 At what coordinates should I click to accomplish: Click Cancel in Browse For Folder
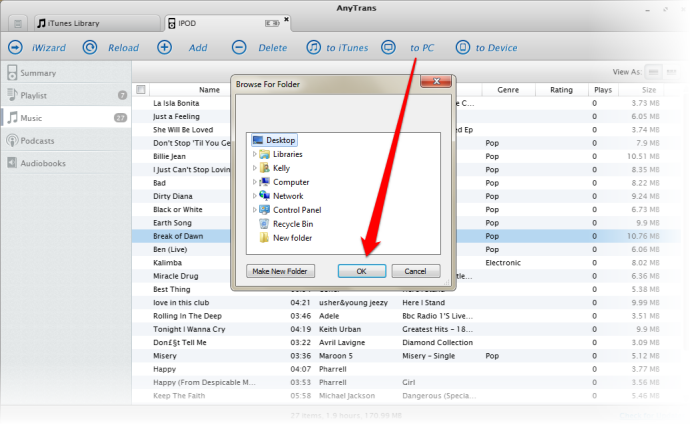(415, 271)
